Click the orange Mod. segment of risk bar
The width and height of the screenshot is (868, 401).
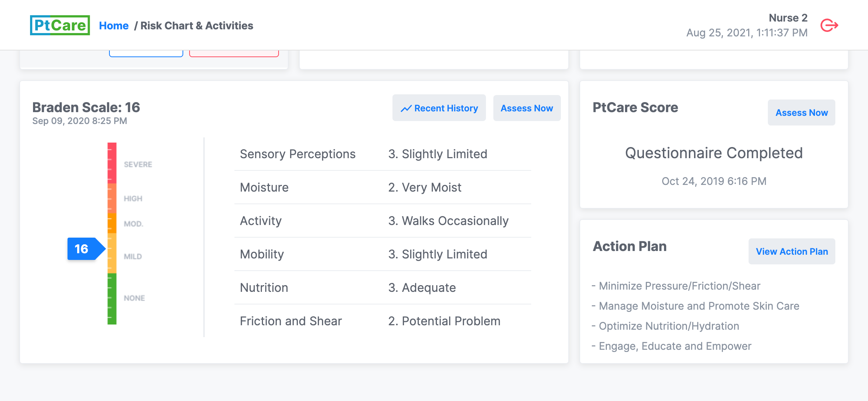tap(112, 223)
